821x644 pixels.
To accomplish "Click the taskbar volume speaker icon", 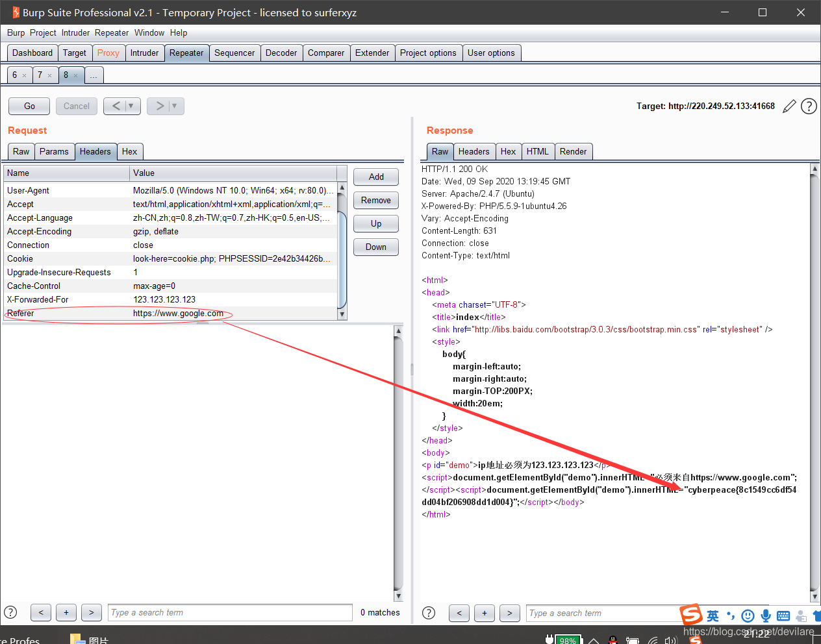I will pos(671,641).
